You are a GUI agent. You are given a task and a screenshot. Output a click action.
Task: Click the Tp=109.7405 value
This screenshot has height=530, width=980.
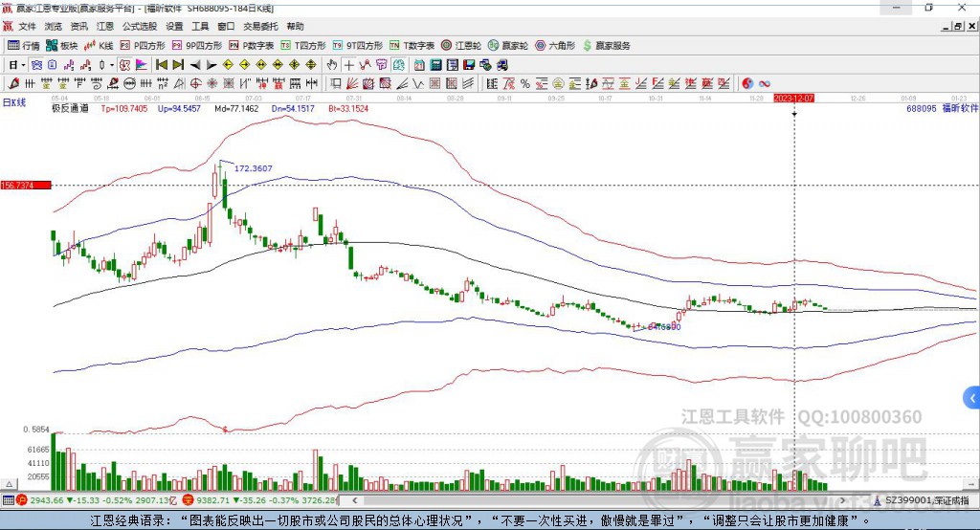tap(124, 108)
